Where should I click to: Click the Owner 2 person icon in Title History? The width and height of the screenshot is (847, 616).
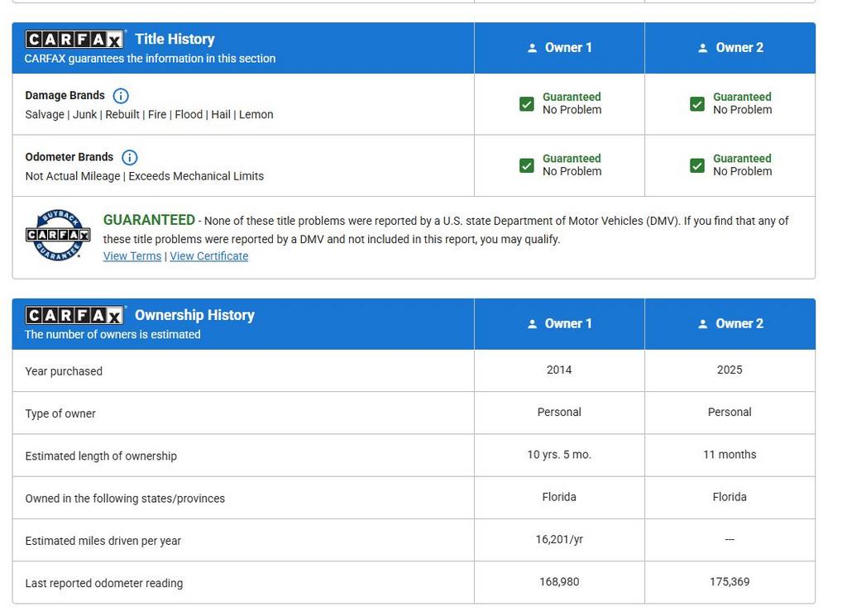coord(703,48)
